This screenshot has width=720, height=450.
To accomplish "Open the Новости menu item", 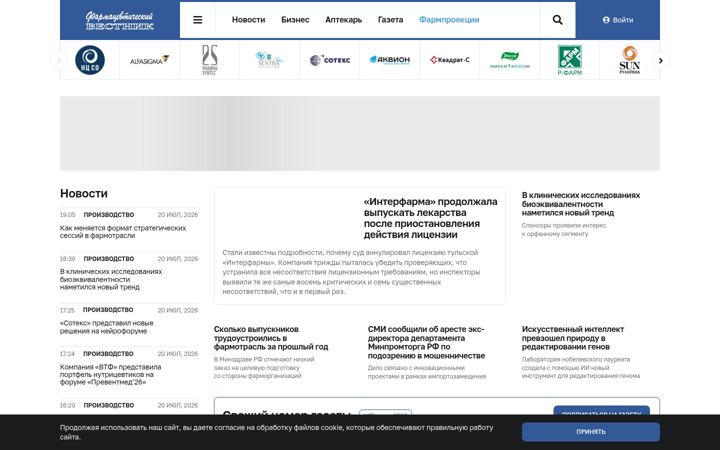I will [x=248, y=20].
